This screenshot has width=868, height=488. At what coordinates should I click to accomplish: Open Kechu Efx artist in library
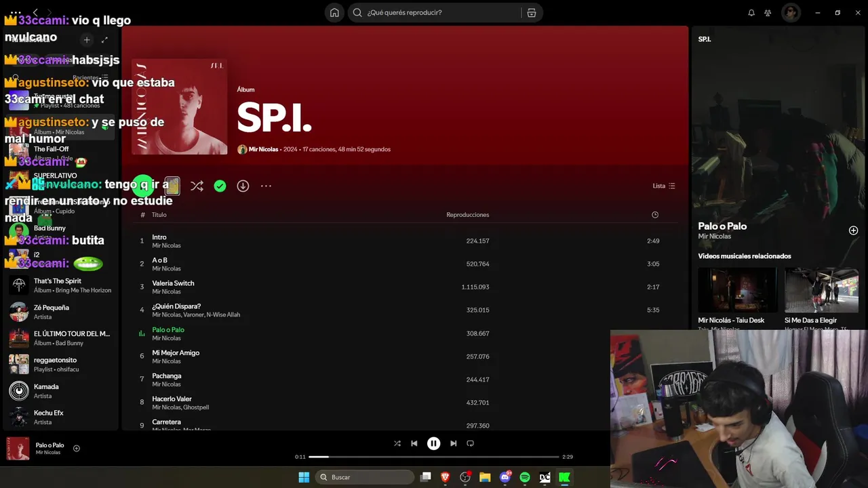[x=61, y=418]
